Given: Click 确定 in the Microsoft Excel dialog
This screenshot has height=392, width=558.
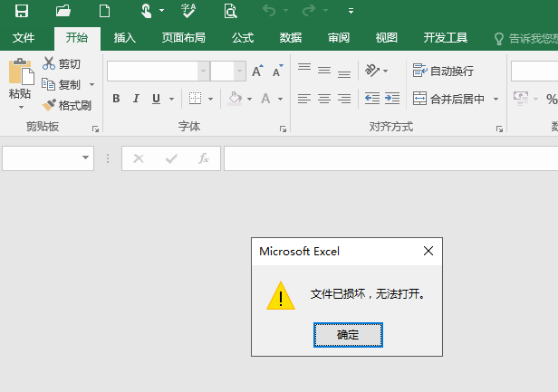Looking at the screenshot, I should click(x=348, y=335).
